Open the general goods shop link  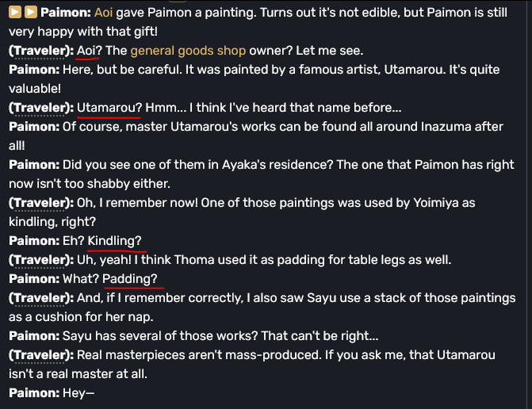pyautogui.click(x=188, y=51)
